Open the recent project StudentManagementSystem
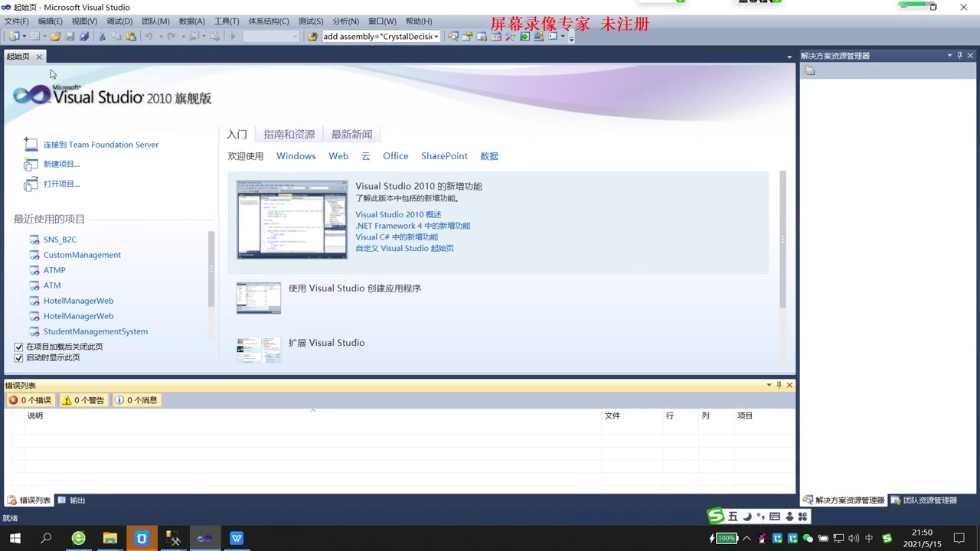980x551 pixels. (x=96, y=331)
